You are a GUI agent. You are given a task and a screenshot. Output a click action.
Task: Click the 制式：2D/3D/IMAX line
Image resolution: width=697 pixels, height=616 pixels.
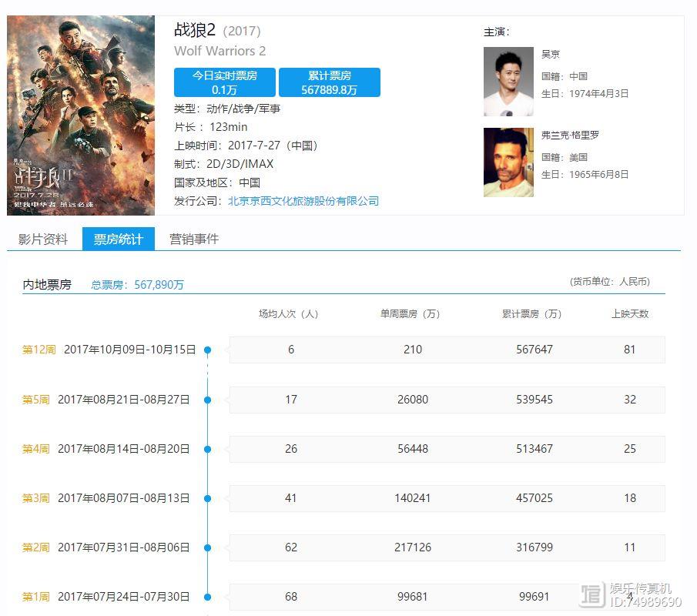tap(223, 165)
